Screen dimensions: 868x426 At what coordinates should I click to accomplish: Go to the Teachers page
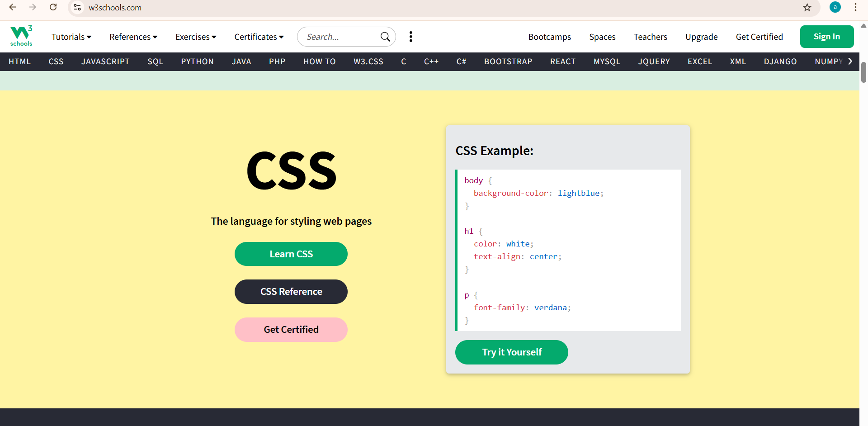coord(651,37)
